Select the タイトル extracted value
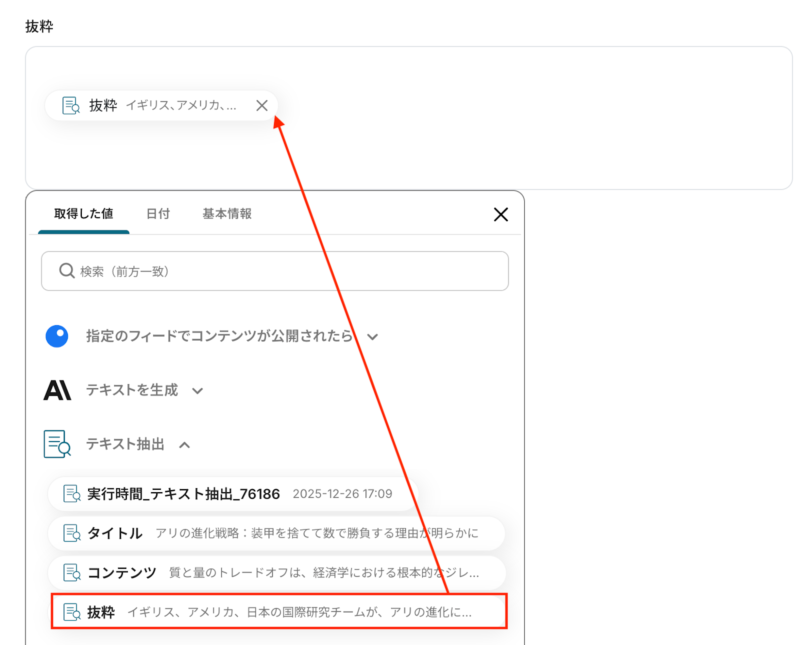812x645 pixels. coord(277,533)
